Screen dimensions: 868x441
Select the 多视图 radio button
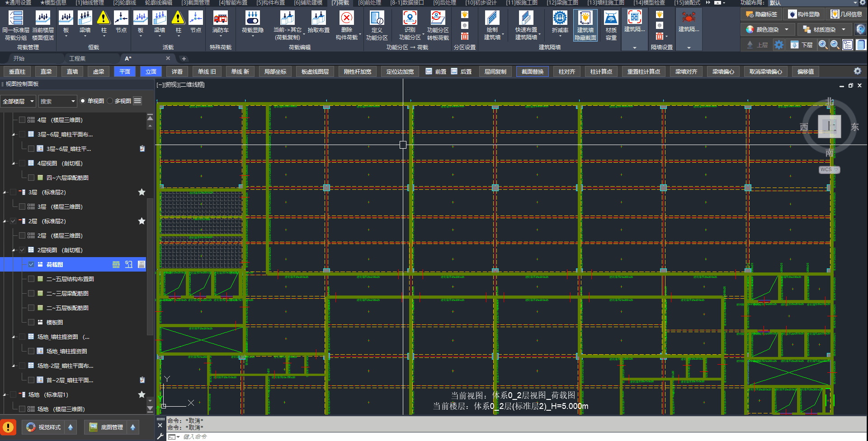[110, 101]
